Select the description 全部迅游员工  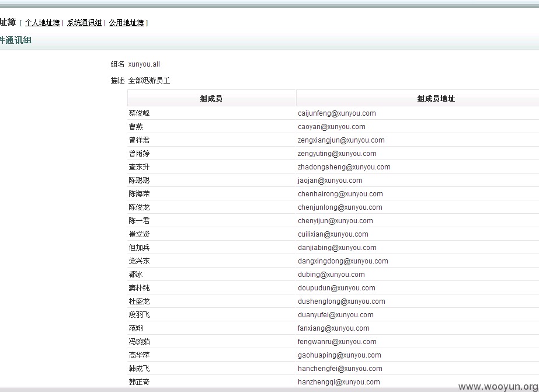coord(149,81)
